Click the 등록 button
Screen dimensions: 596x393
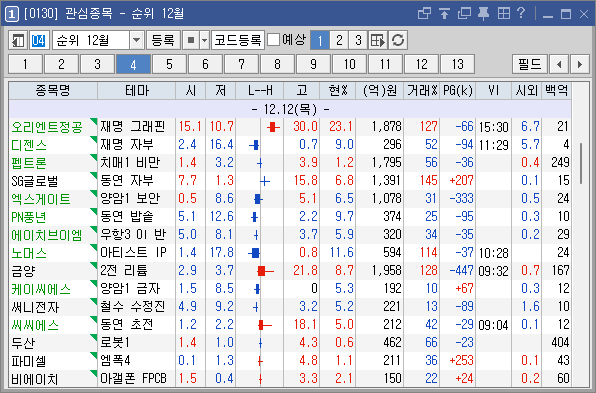163,40
